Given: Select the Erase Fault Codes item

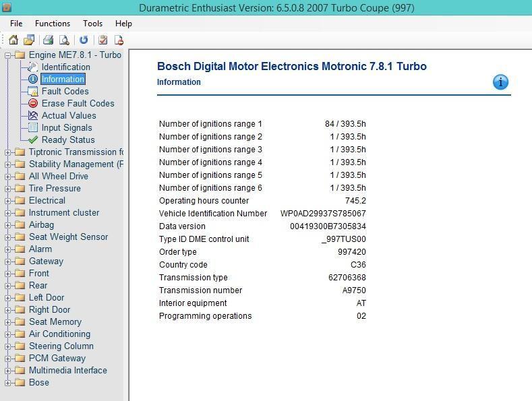Looking at the screenshot, I should 78,103.
